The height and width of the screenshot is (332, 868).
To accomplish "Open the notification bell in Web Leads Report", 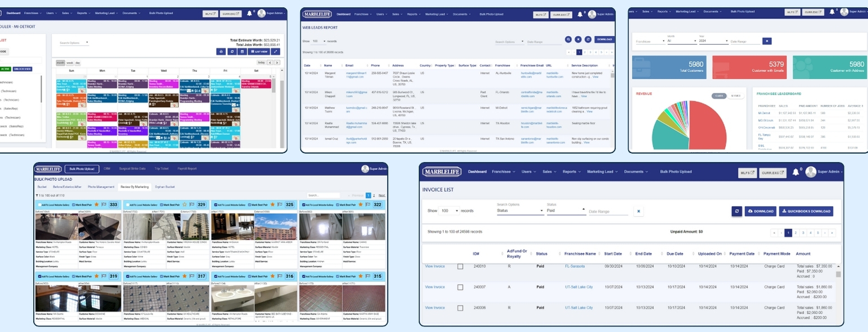I will click(580, 14).
